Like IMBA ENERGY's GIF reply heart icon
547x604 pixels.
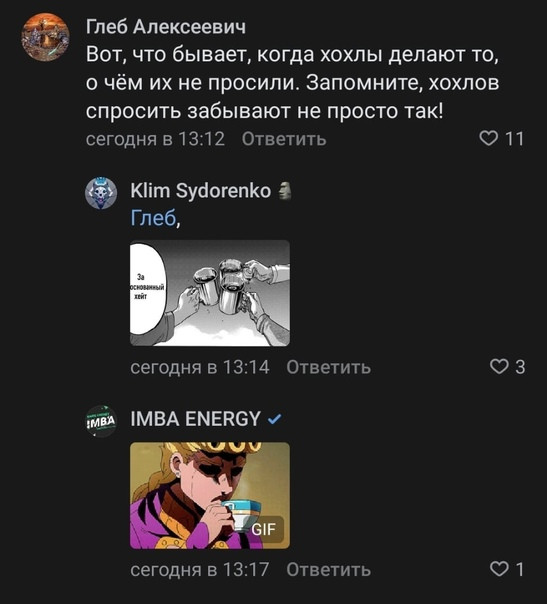click(499, 569)
